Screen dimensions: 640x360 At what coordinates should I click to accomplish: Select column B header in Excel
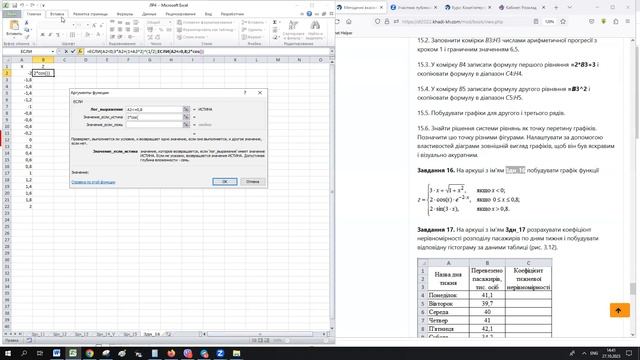pos(43,60)
